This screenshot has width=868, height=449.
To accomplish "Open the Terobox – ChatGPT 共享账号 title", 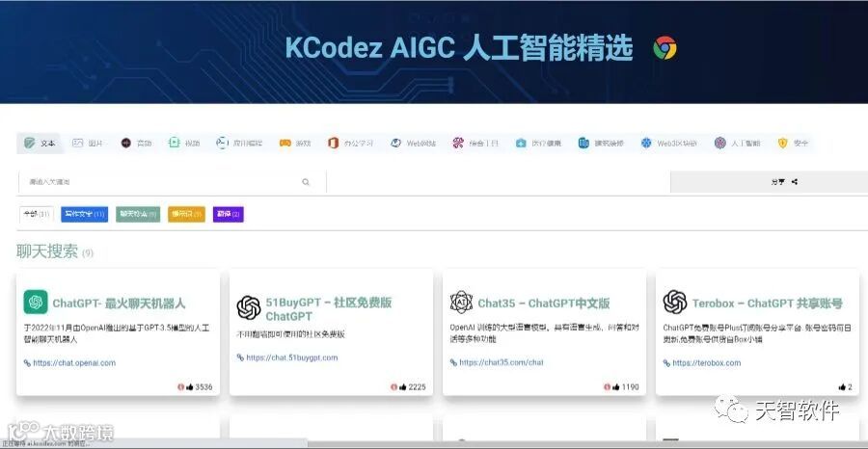I will pyautogui.click(x=767, y=303).
